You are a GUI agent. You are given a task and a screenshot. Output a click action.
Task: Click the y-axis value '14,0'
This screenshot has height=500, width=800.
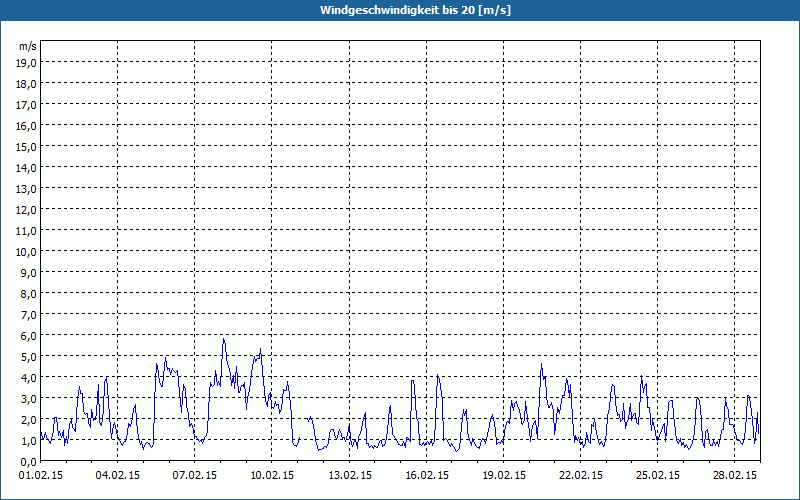pos(27,167)
